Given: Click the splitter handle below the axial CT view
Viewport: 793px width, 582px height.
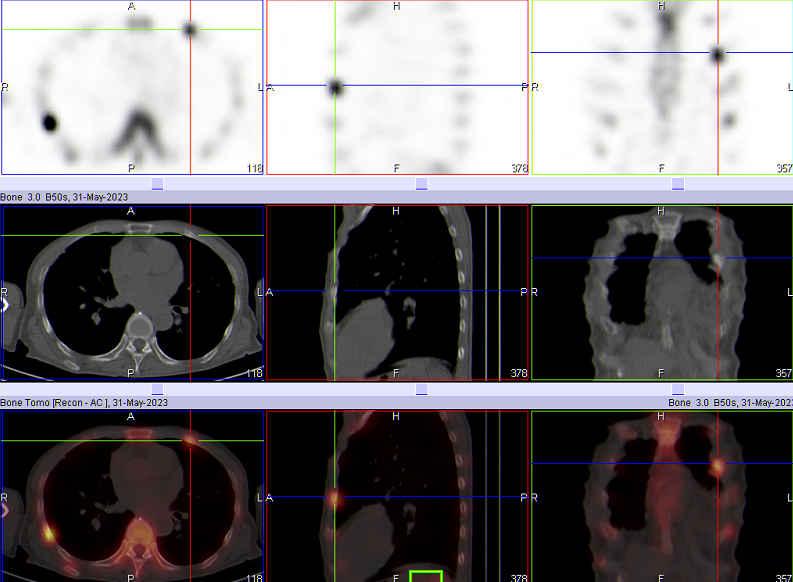Looking at the screenshot, I should (157, 389).
